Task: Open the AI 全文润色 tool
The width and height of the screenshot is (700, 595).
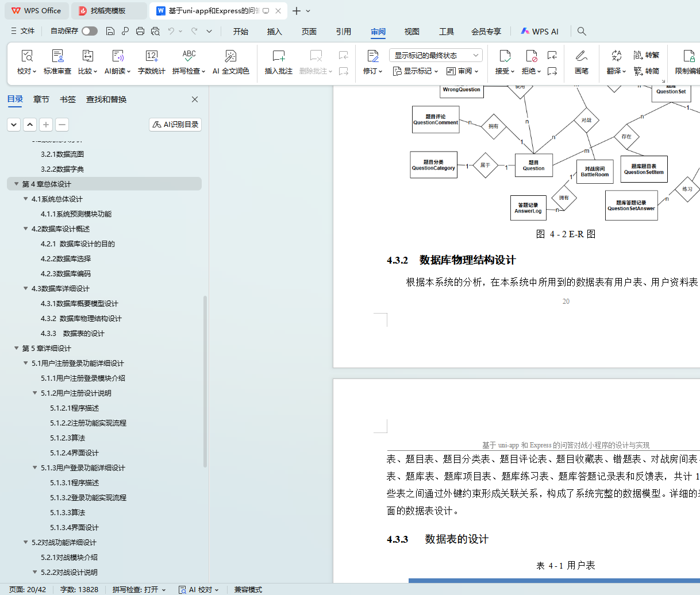Action: 230,56
